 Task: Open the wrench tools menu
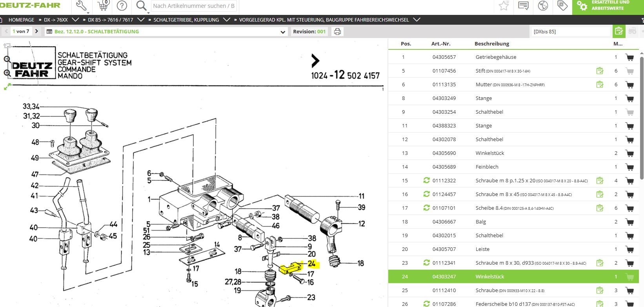coord(82,6)
